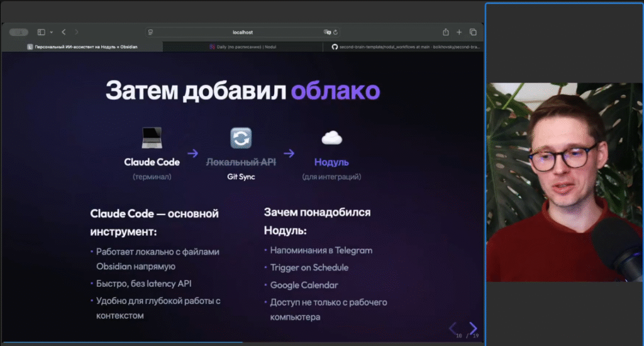Select the (для интеграций) caption
This screenshot has width=644, height=346.
[x=332, y=177]
